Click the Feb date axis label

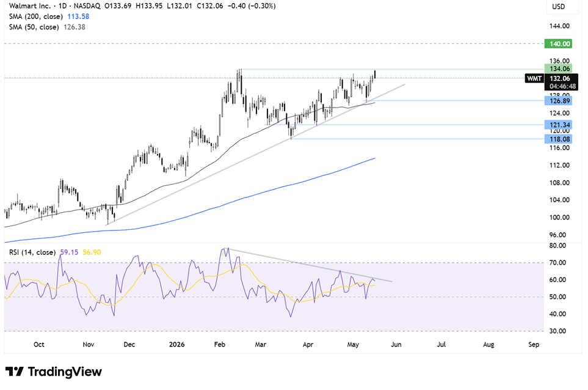coord(220,344)
